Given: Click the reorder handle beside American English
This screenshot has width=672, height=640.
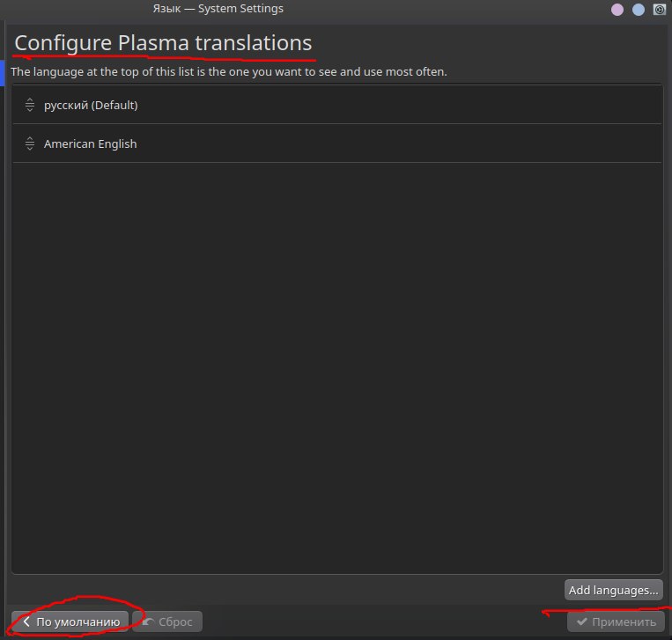Looking at the screenshot, I should pos(30,143).
